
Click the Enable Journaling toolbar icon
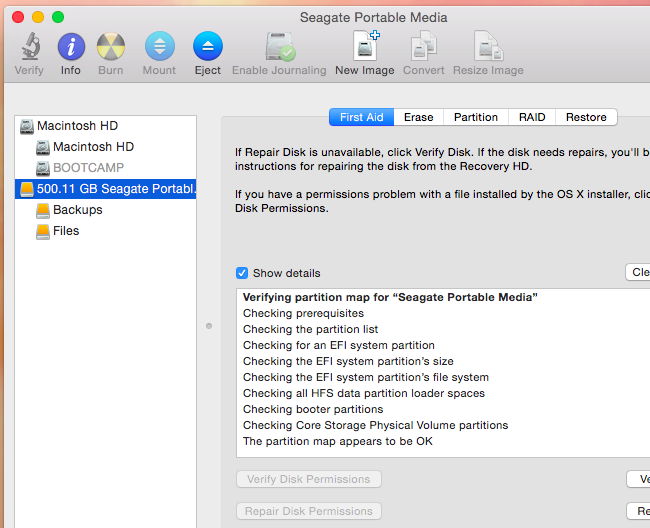pos(280,46)
